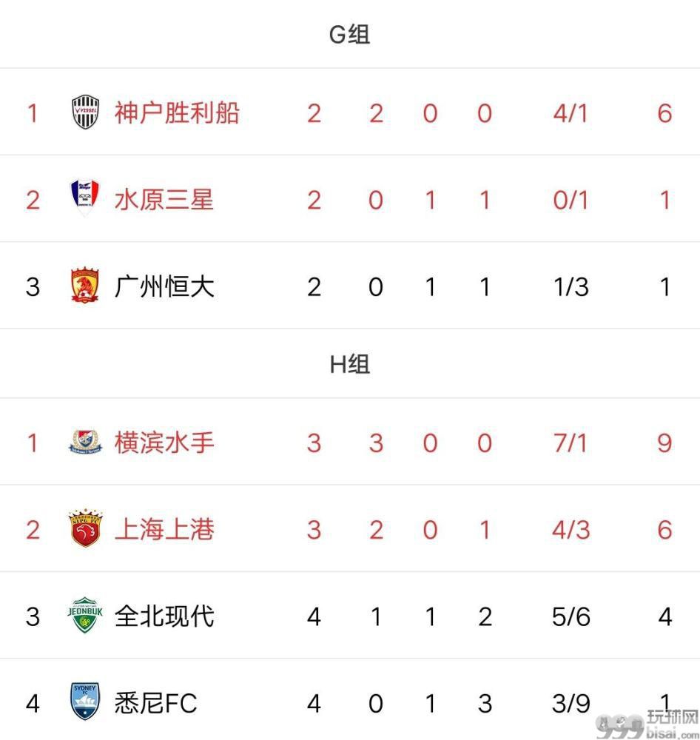Open the 全北现代 team name
The image size is (700, 740).
164,616
